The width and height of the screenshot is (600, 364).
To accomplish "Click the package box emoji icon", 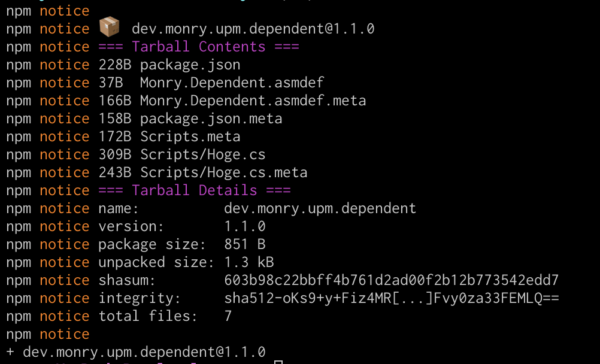I will 110,27.
